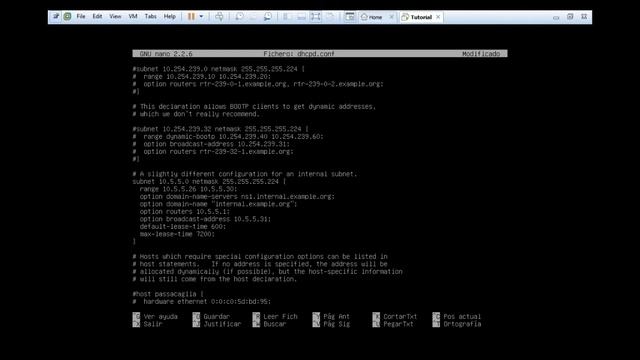Screen dimensions: 640x360
Task: Switch to the Tutorial tab
Action: pyautogui.click(x=416, y=17)
